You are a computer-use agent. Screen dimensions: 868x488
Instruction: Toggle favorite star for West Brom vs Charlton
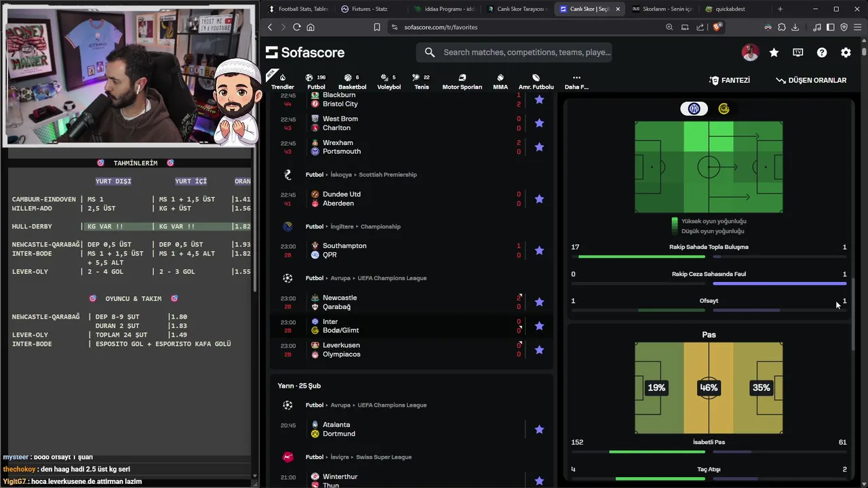coord(539,123)
